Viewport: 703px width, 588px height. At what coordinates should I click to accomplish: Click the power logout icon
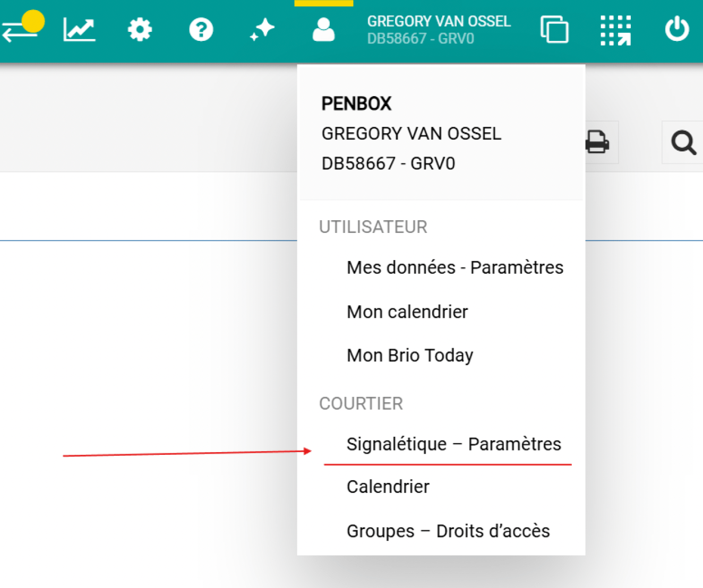pyautogui.click(x=677, y=29)
